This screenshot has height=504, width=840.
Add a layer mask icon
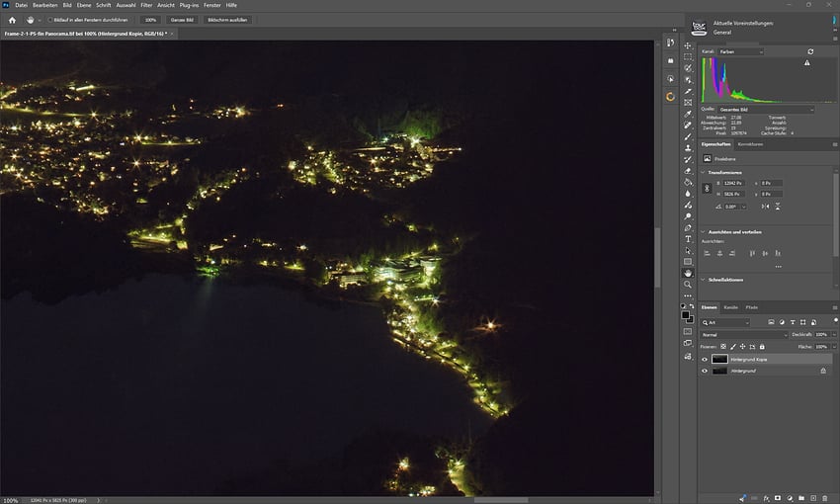778,498
